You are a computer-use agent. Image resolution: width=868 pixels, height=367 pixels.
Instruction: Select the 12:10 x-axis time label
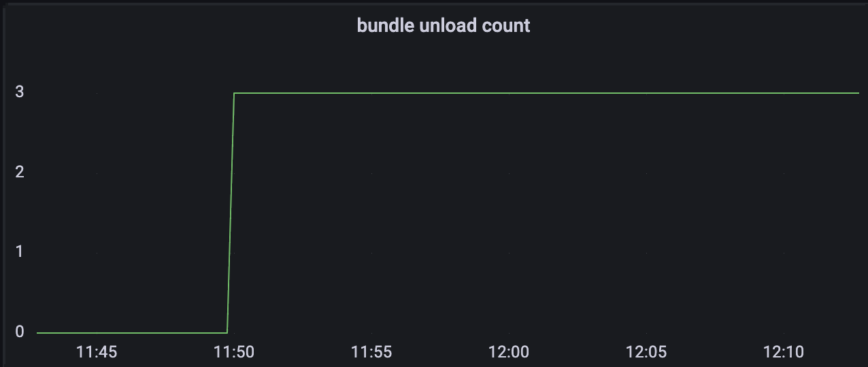pos(784,352)
